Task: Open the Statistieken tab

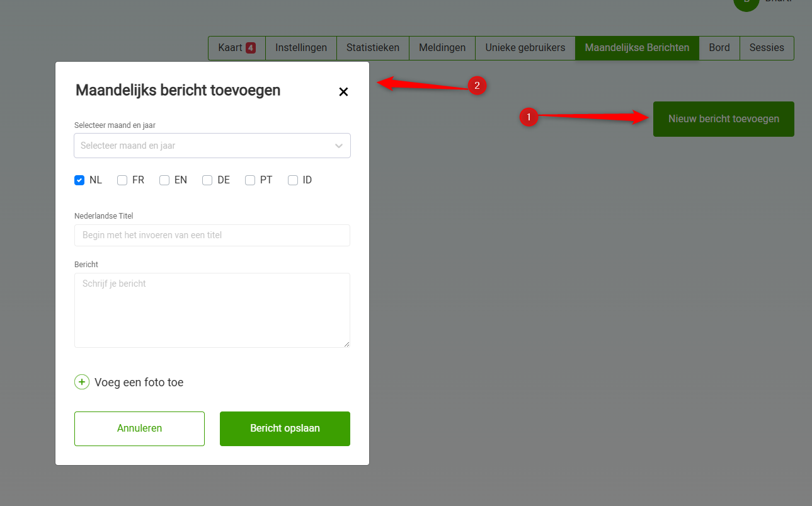Action: pos(373,48)
